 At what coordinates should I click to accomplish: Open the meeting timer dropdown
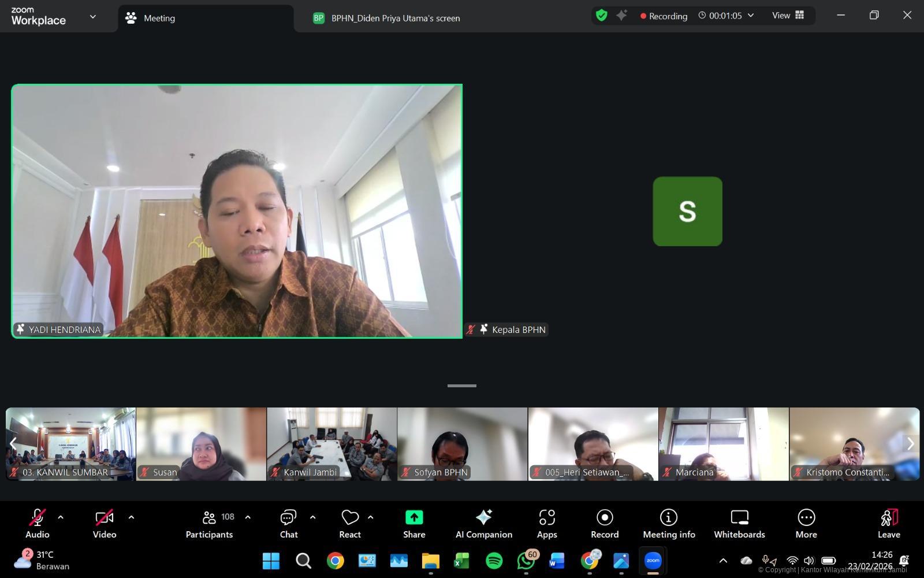751,16
